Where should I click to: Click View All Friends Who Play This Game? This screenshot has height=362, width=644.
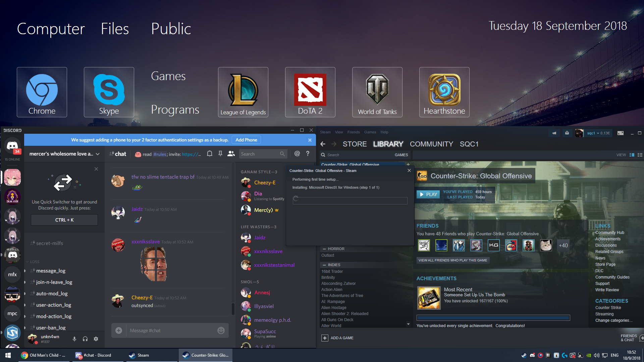click(452, 260)
